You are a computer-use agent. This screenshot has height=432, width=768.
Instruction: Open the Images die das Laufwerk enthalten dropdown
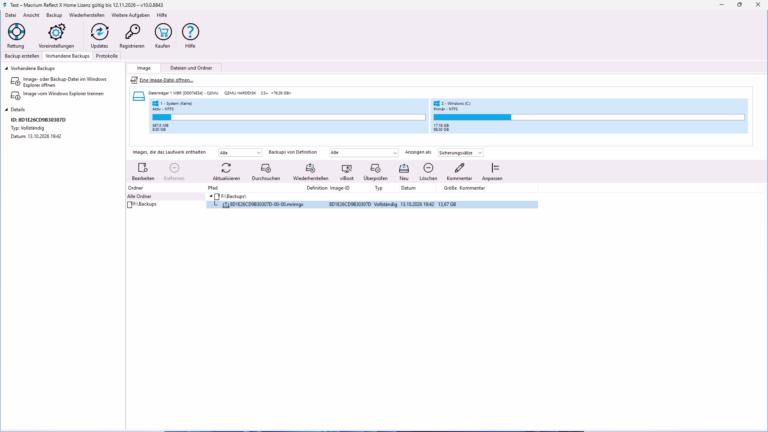[240, 153]
